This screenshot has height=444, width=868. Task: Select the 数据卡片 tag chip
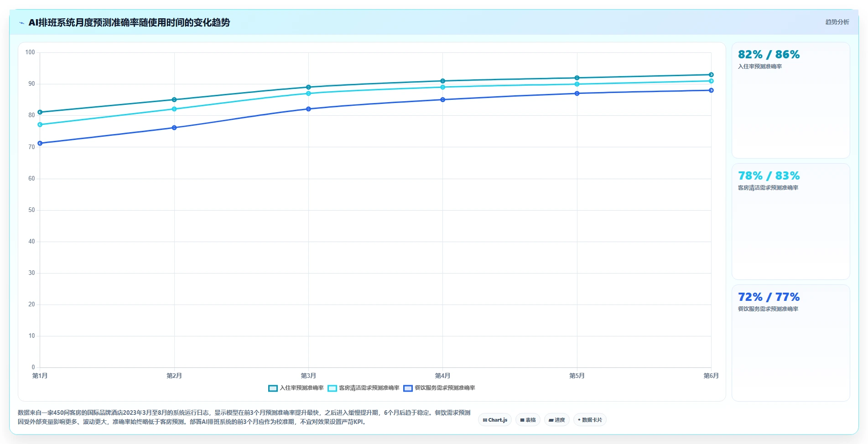tap(590, 420)
